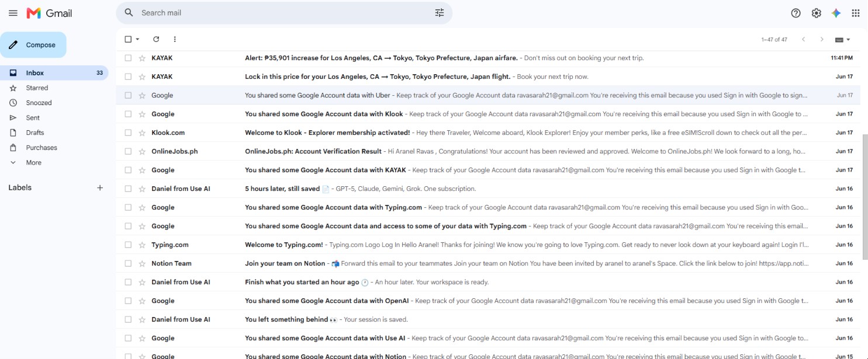Open the select dropdown arrow beside checkbox
This screenshot has width=868, height=359.
[x=138, y=39]
